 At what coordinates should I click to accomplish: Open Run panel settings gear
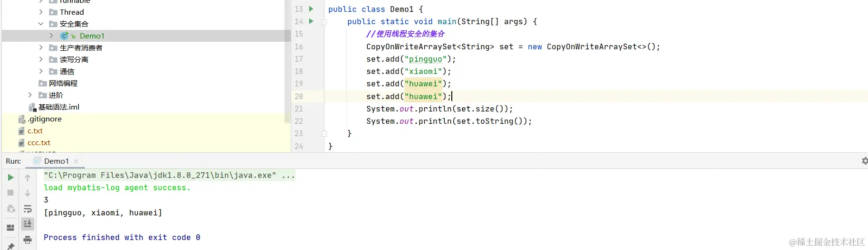[x=865, y=161]
